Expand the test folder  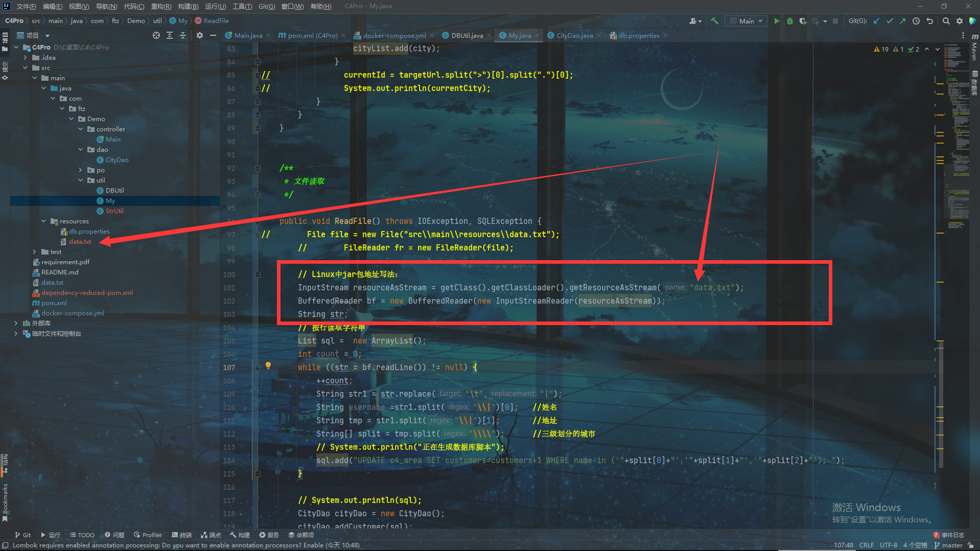point(35,251)
